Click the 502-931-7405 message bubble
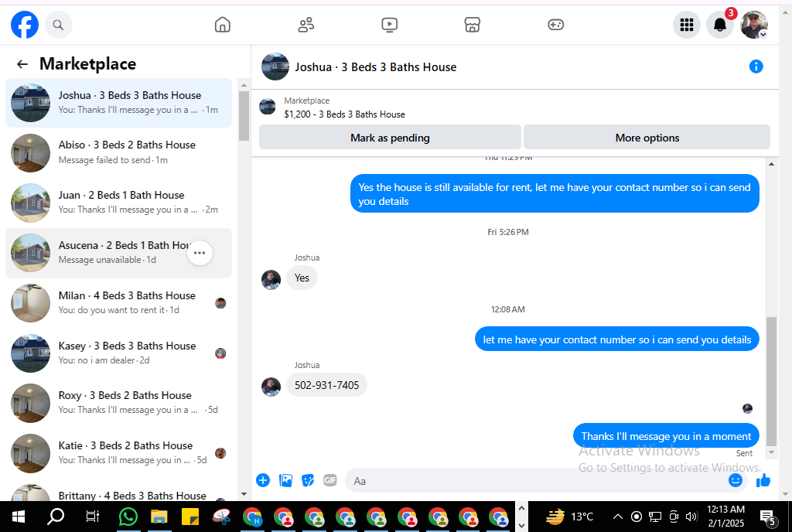 click(x=327, y=385)
